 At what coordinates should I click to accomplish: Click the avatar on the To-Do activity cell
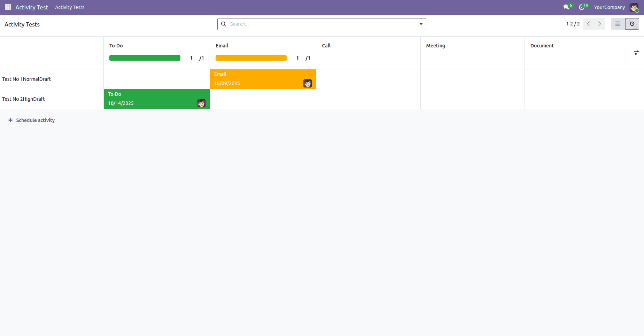coord(201,103)
